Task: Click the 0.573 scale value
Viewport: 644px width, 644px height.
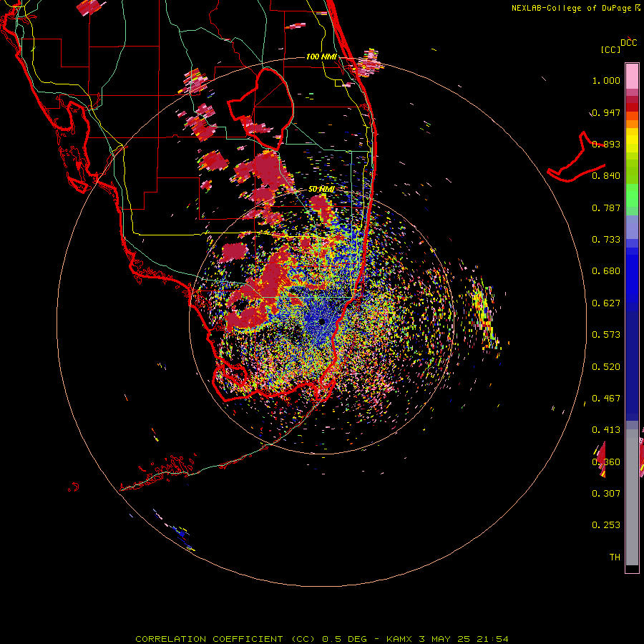Action: click(606, 335)
